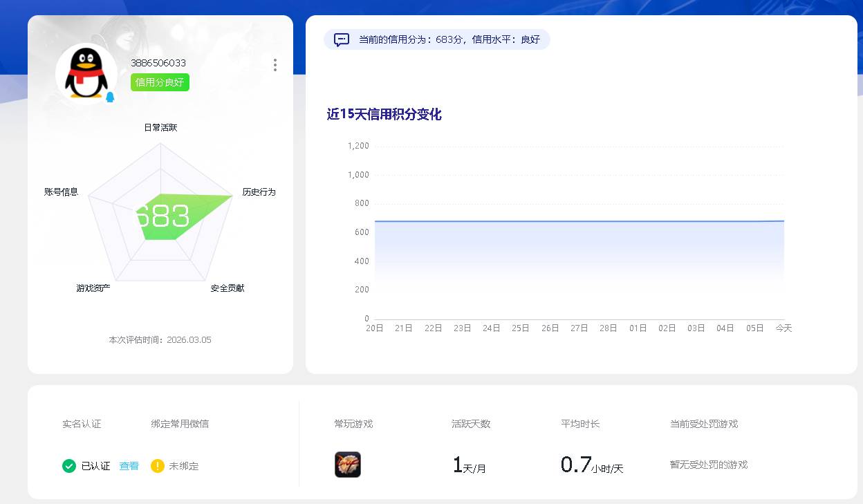Select the 日常活跃 label on the radar chart

click(x=160, y=127)
